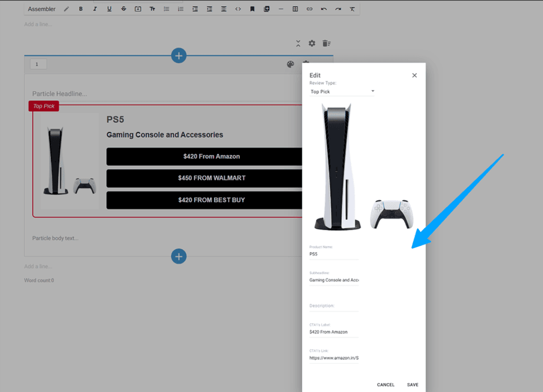Image resolution: width=543 pixels, height=392 pixels.
Task: Toggle bold formatting
Action: click(81, 9)
